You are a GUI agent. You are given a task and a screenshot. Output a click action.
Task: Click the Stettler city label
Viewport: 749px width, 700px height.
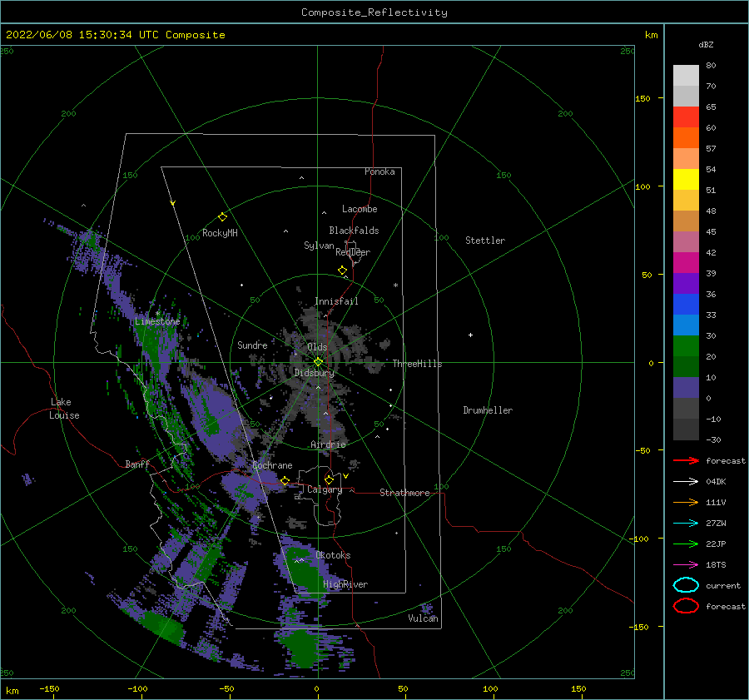(485, 241)
